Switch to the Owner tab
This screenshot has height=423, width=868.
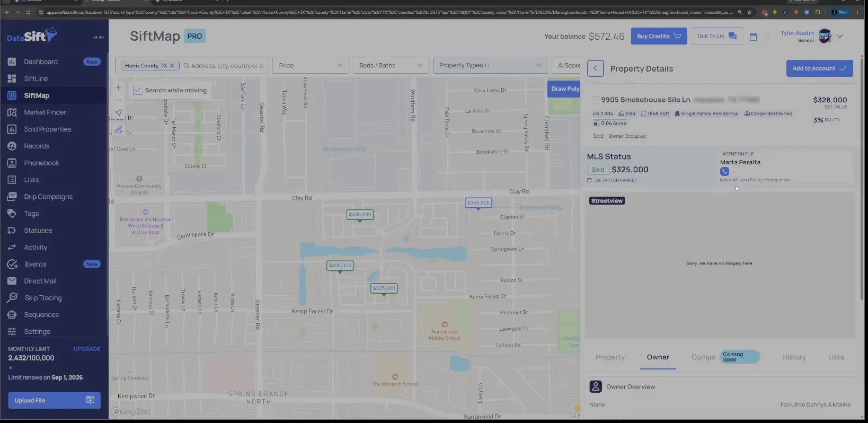pos(658,357)
